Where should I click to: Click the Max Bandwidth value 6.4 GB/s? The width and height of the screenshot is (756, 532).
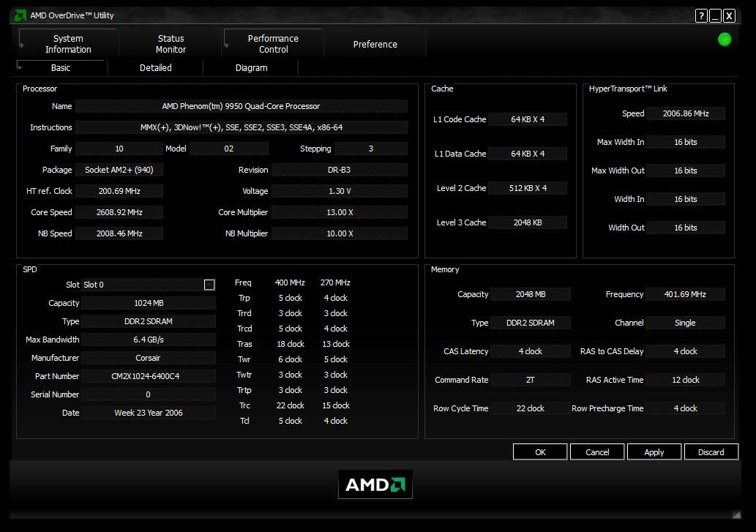[x=149, y=340]
